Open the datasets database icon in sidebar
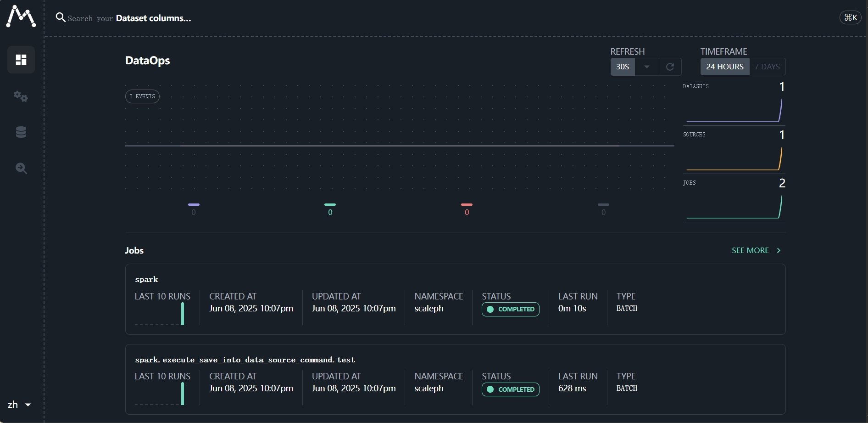The width and height of the screenshot is (868, 423). click(21, 132)
